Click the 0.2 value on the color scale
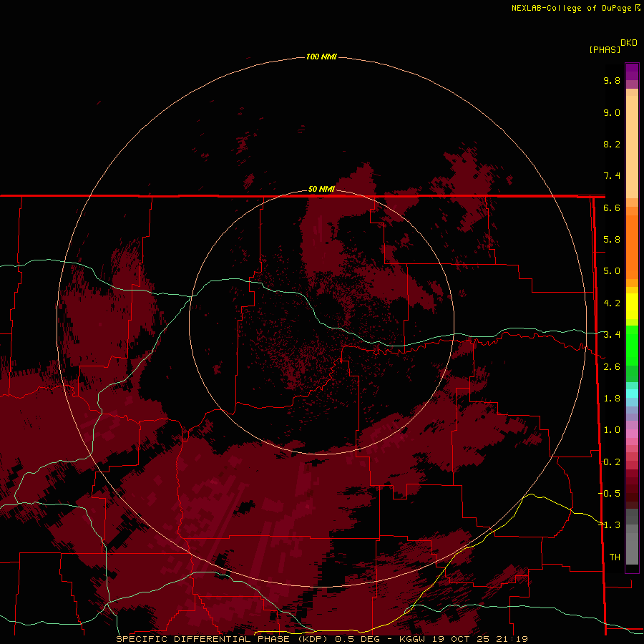Viewport: 644px width, 644px height. [612, 462]
